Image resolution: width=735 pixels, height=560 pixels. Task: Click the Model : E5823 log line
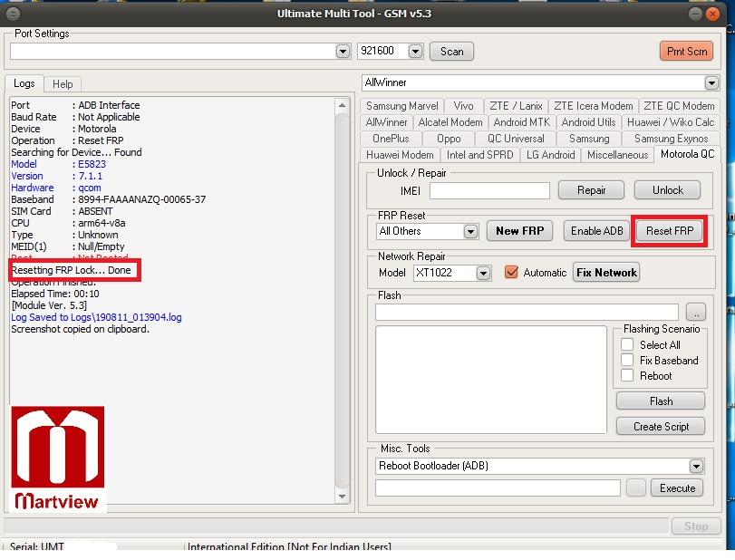pos(58,164)
